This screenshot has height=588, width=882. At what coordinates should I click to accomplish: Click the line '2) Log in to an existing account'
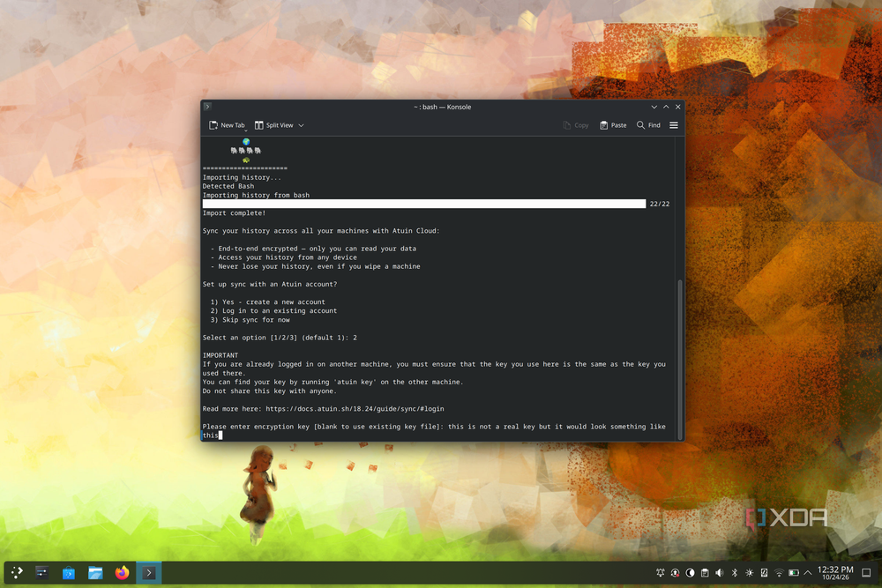point(274,311)
